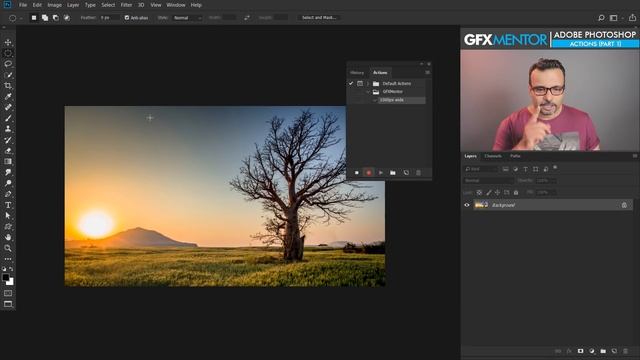Open Layers panel flyout menu
This screenshot has width=640, height=360.
pos(635,156)
